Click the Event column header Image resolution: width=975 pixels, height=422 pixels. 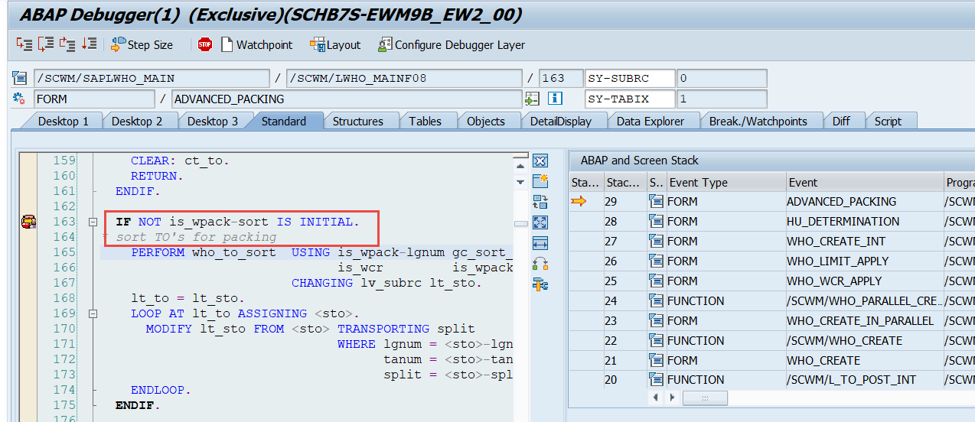coord(864,183)
